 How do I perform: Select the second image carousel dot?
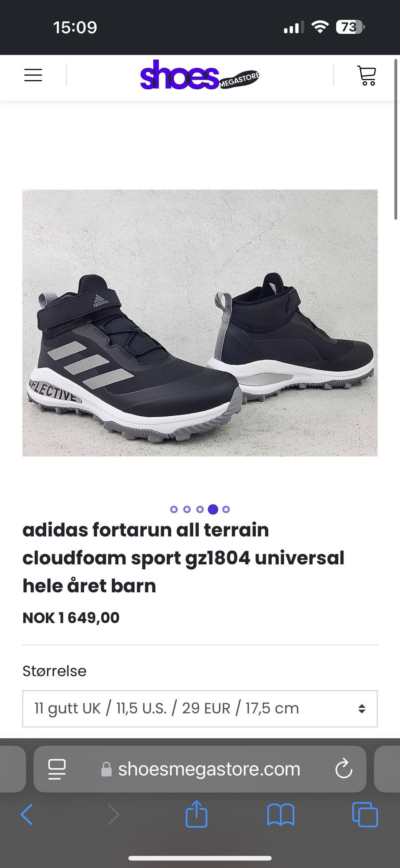187,509
